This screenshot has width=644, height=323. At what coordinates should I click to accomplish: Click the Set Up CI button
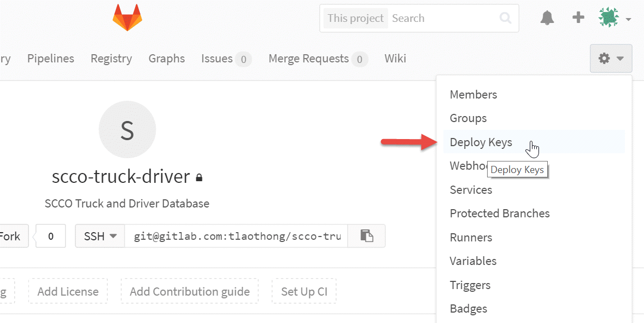(x=304, y=292)
